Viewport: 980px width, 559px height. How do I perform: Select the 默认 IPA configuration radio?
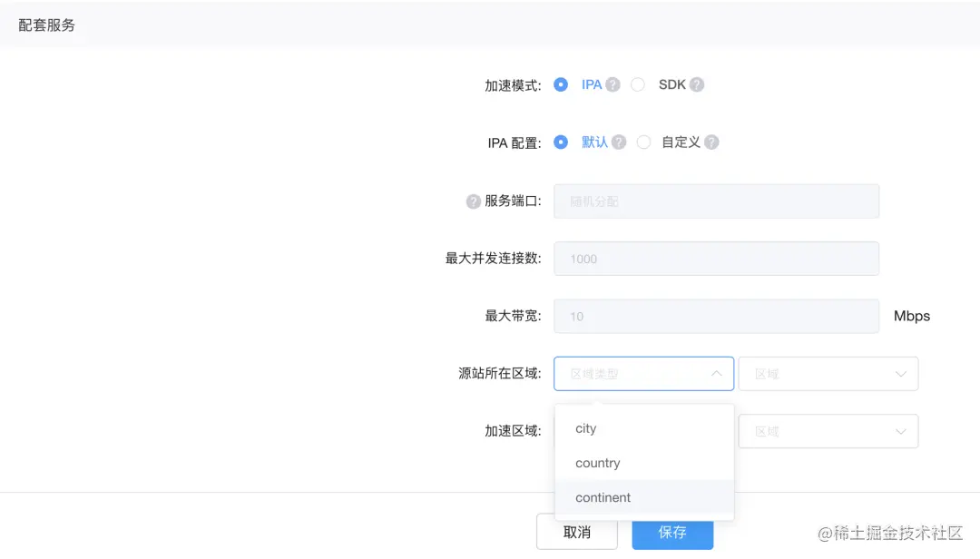pos(561,142)
